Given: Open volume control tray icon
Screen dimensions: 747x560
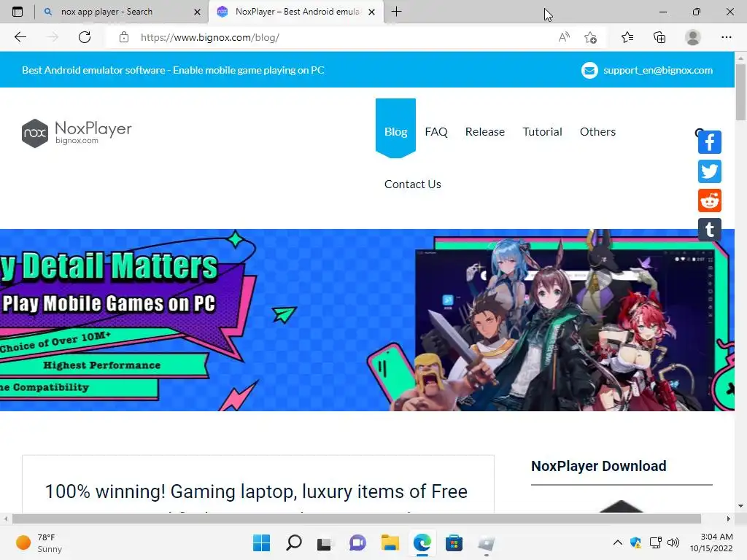Looking at the screenshot, I should [673, 542].
